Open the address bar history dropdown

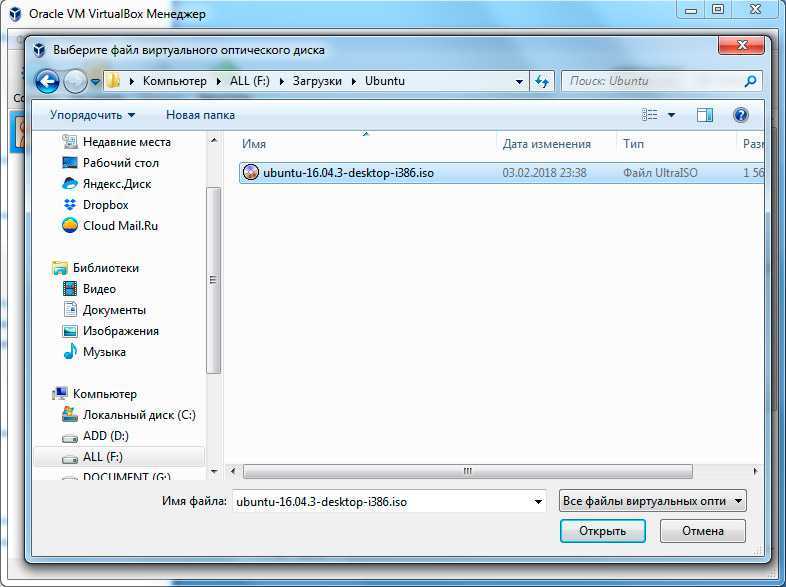click(519, 82)
